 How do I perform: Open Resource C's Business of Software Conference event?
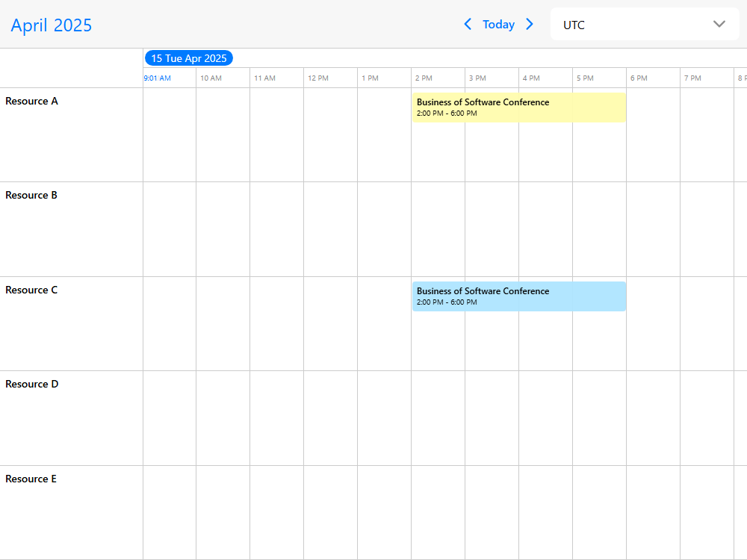(x=519, y=296)
